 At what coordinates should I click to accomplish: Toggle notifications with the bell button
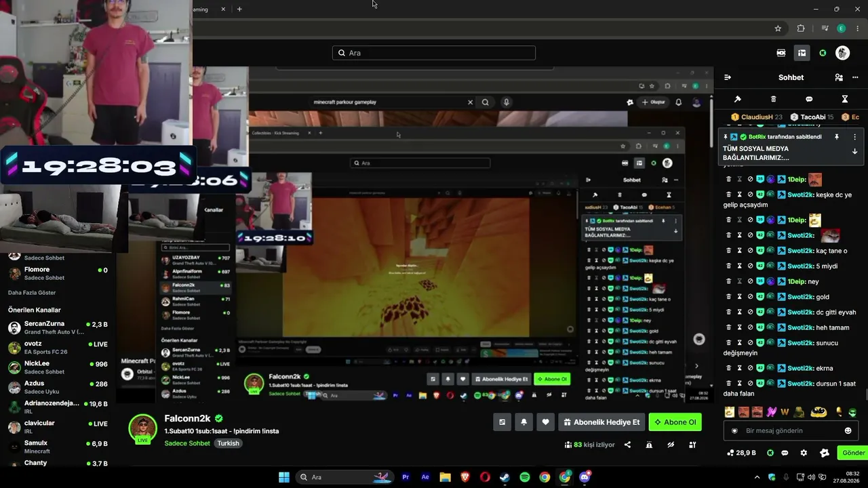pyautogui.click(x=524, y=422)
